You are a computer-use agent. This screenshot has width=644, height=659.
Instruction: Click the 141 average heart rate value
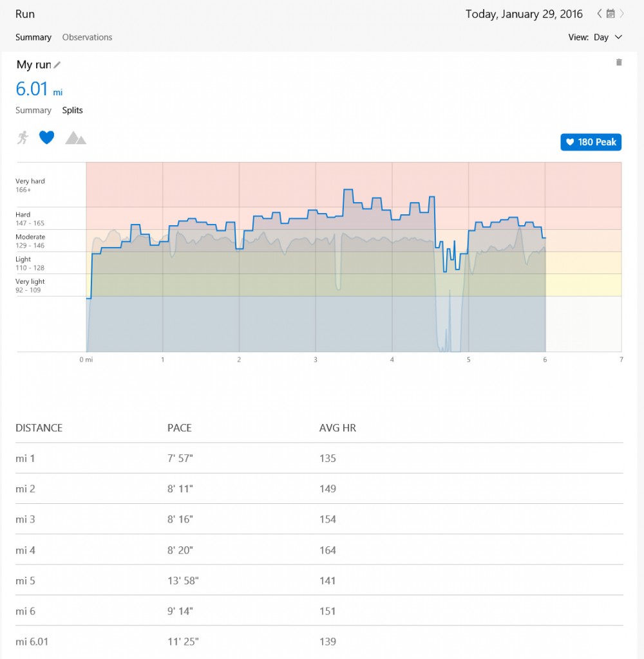point(328,581)
